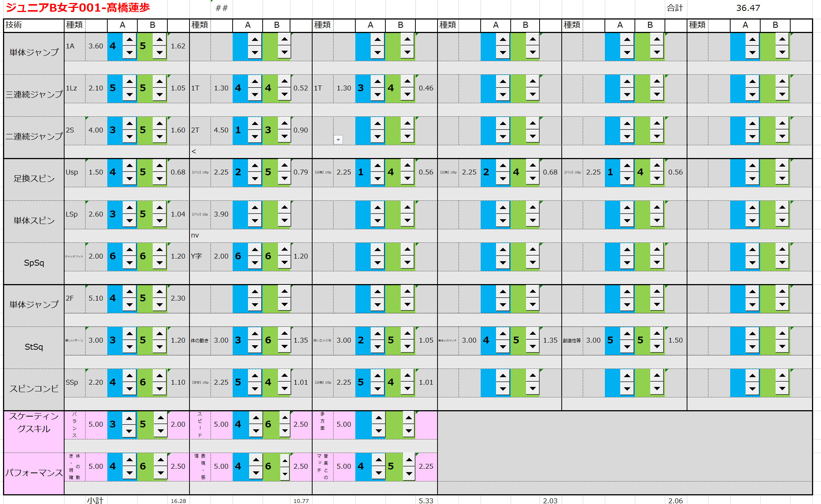
Task: Decrease judge A score for 創造性等 StSq
Action: 627,347
